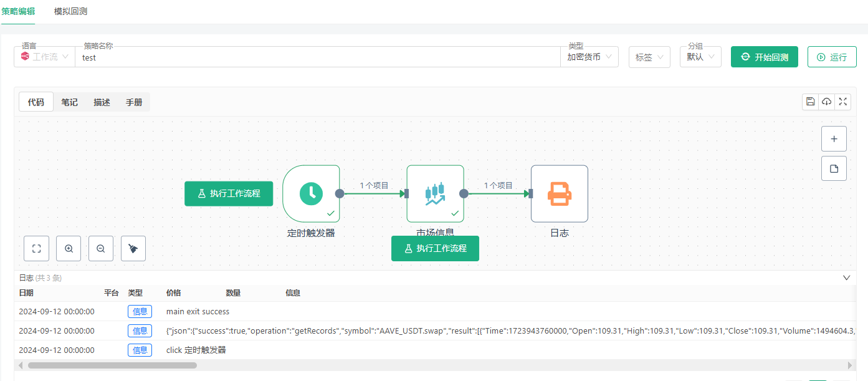The height and width of the screenshot is (381, 868).
Task: Enter fullscreen via the expand arrows icon
Action: 842,101
